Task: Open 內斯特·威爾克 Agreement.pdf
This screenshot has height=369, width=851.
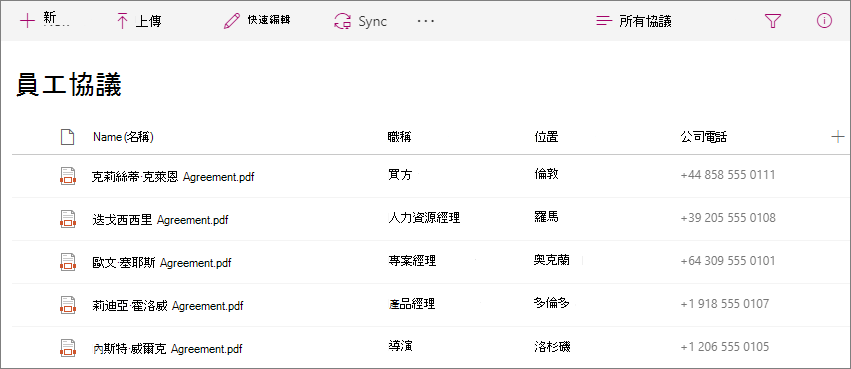Action: point(167,348)
